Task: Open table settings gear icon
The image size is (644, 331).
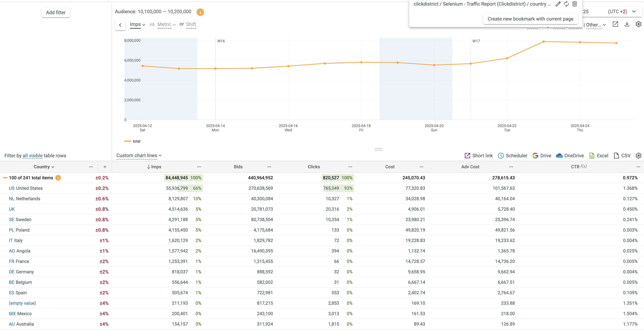Action: coord(638,156)
